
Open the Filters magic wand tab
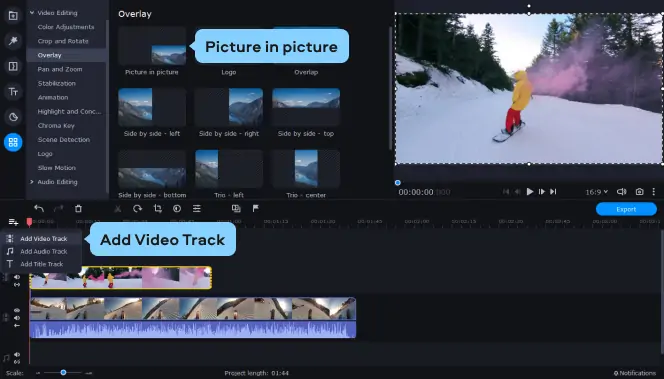(x=13, y=41)
